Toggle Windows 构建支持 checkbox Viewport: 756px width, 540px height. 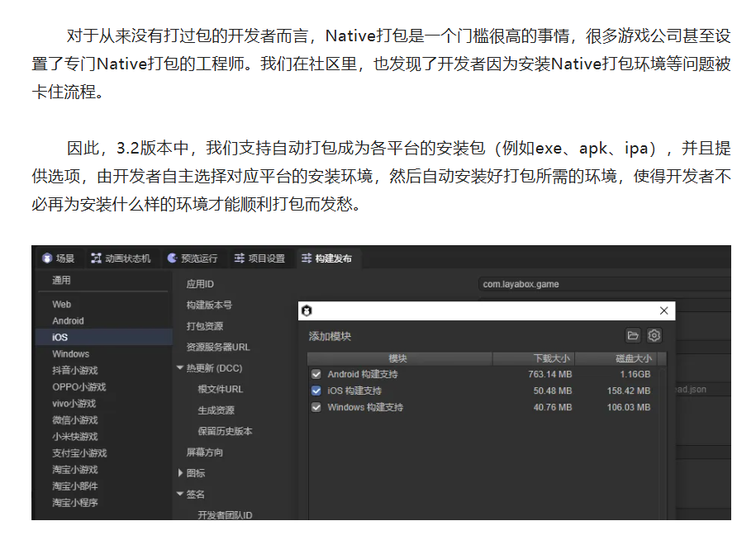point(316,407)
